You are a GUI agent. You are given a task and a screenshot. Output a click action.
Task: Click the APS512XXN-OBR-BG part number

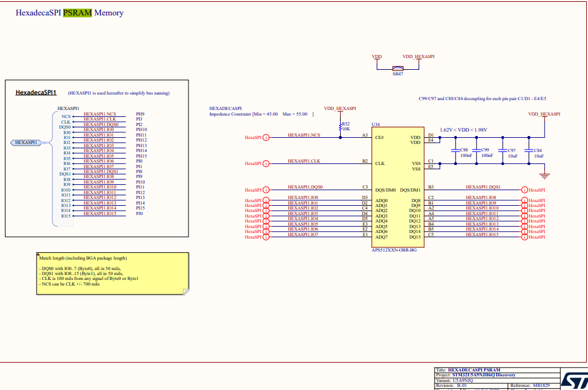pos(394,250)
